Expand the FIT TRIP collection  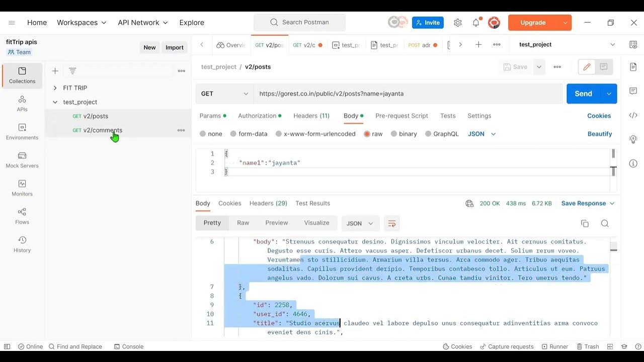55,88
